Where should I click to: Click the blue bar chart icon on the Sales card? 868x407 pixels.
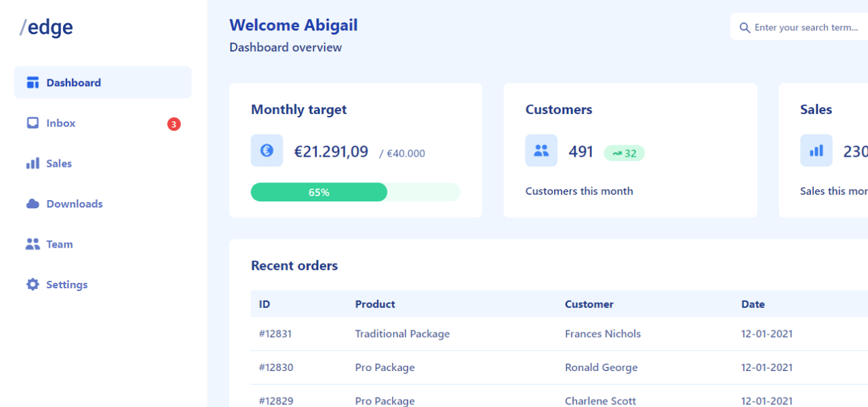[x=816, y=150]
